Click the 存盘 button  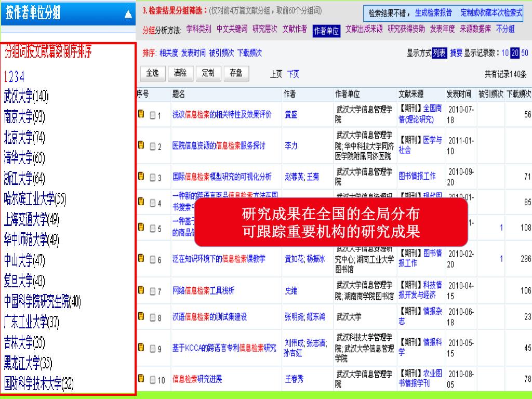(236, 73)
